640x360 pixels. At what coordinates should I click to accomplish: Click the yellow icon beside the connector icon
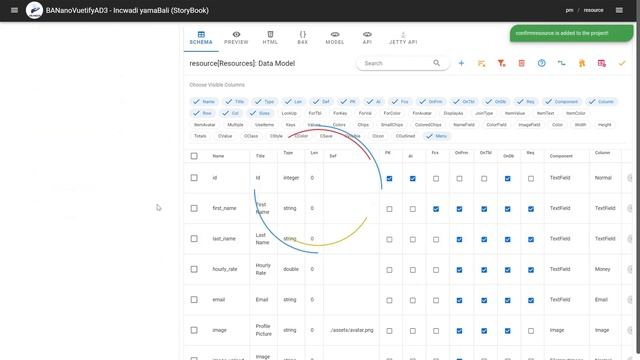point(582,63)
